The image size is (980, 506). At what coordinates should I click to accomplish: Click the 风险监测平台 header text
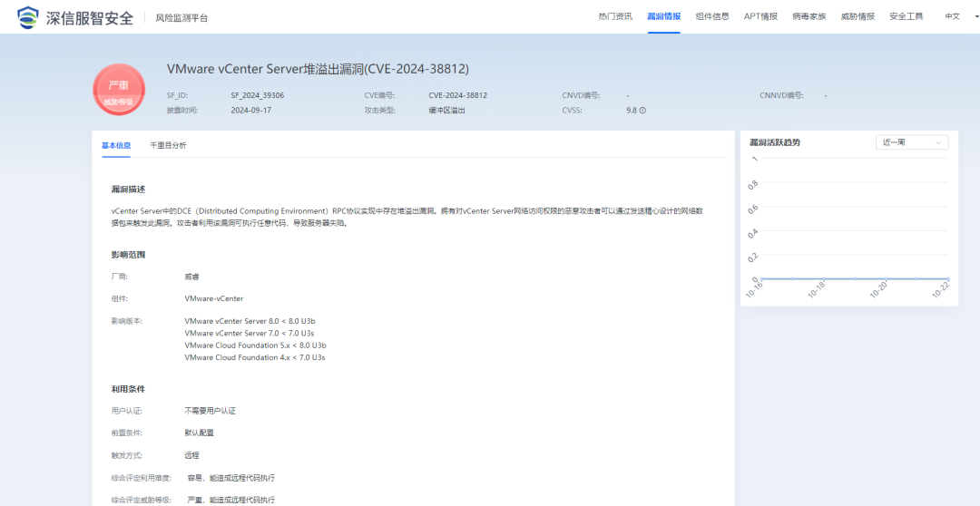click(181, 18)
